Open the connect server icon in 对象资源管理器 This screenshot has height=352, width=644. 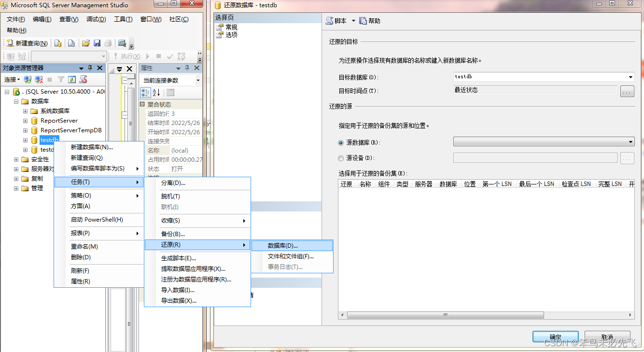pyautogui.click(x=27, y=79)
